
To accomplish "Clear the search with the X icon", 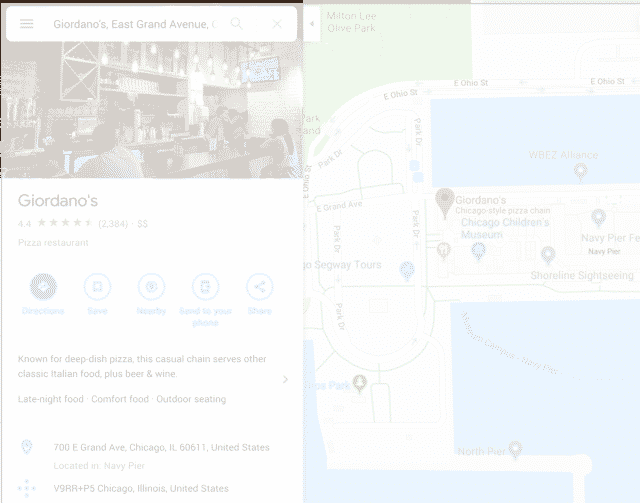I will [x=277, y=24].
